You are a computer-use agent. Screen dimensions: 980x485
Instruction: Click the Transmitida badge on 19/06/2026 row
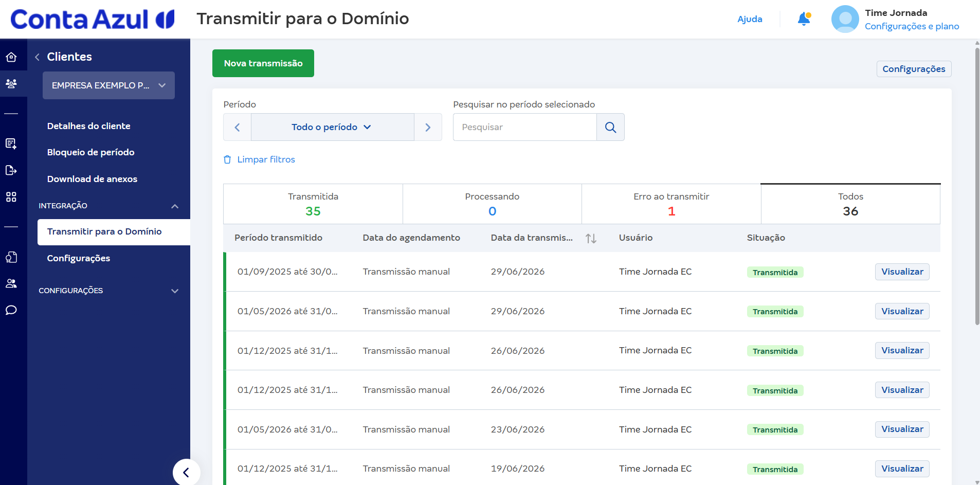775,469
